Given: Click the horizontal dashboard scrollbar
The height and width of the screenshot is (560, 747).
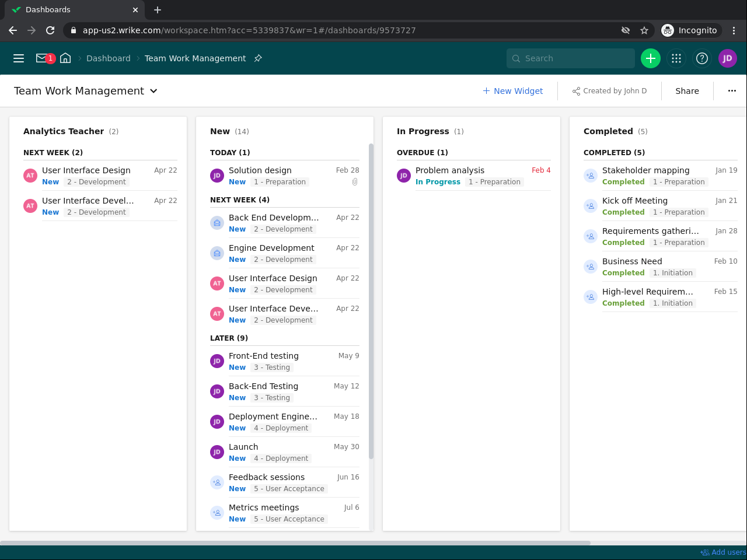Looking at the screenshot, I should (295, 542).
